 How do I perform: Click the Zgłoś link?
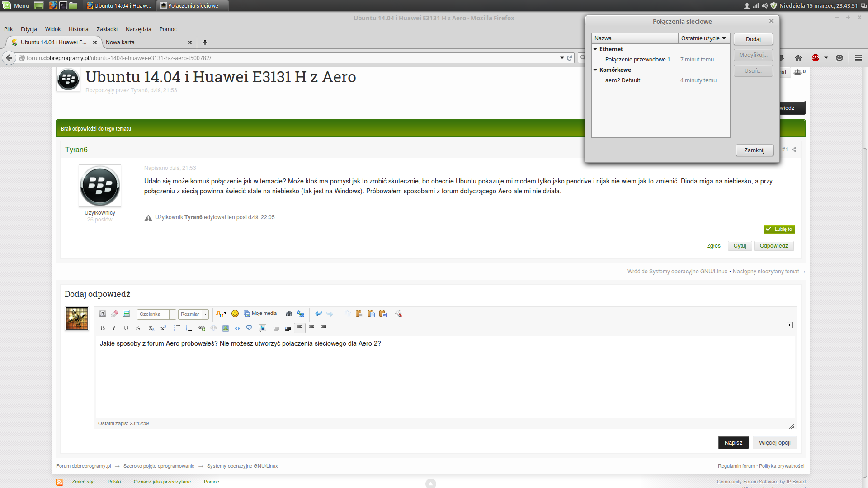(714, 246)
